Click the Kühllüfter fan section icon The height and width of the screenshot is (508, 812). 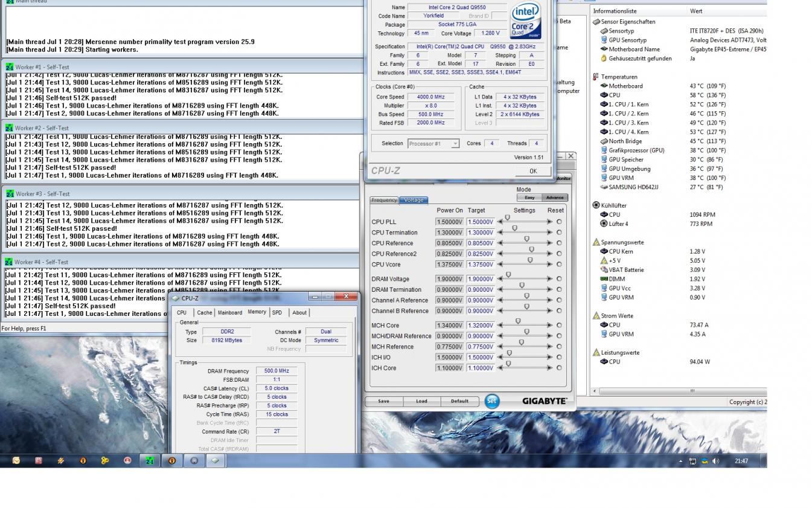pyautogui.click(x=596, y=205)
